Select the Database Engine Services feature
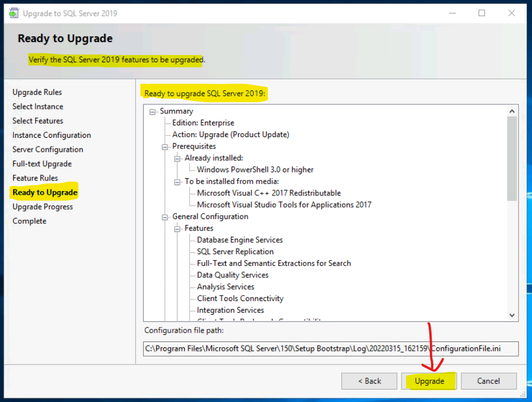The width and height of the screenshot is (532, 402). 240,240
